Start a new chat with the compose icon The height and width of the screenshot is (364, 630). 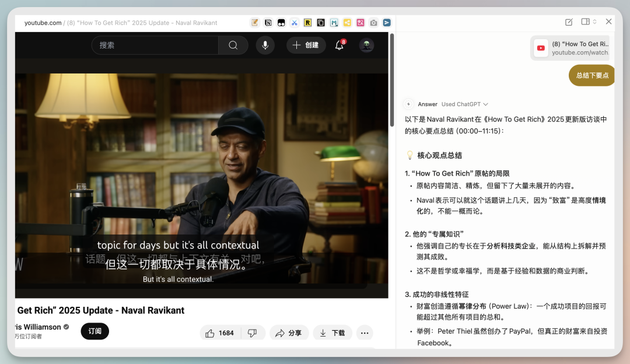click(x=569, y=22)
